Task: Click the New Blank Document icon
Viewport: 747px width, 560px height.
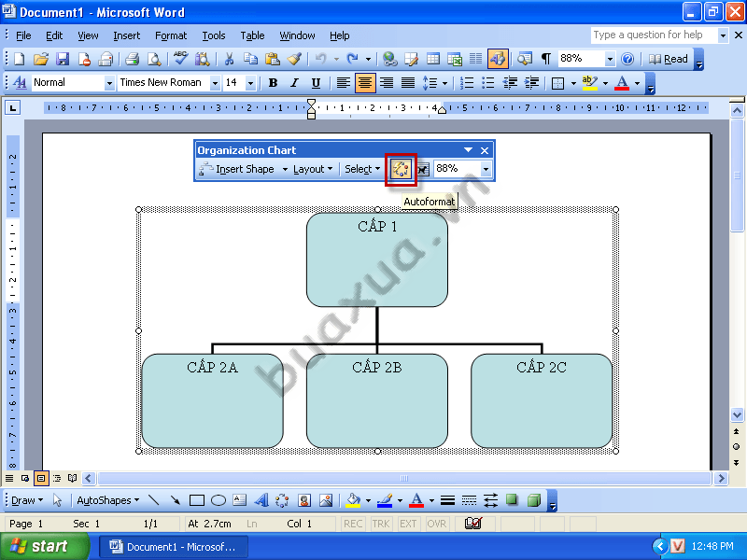Action: coord(20,59)
